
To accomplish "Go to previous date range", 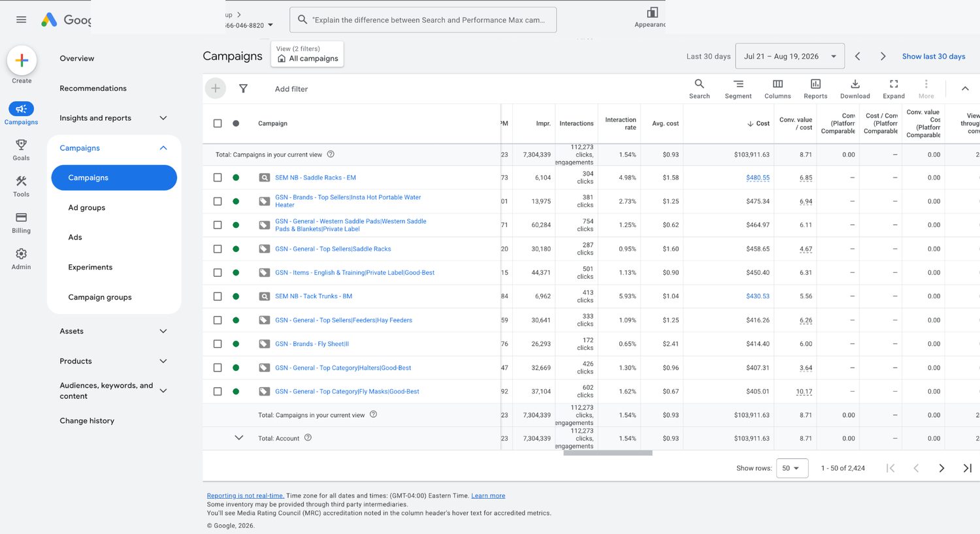I will 858,56.
